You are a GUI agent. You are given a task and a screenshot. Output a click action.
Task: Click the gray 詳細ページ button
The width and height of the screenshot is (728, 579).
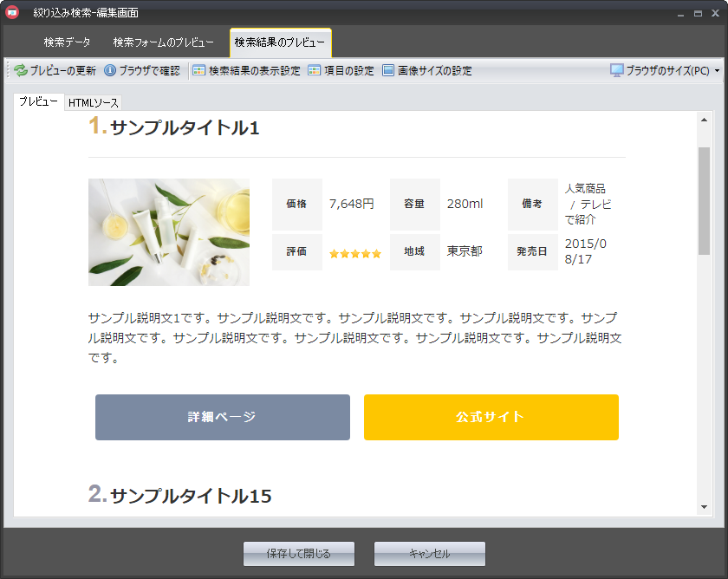click(223, 417)
